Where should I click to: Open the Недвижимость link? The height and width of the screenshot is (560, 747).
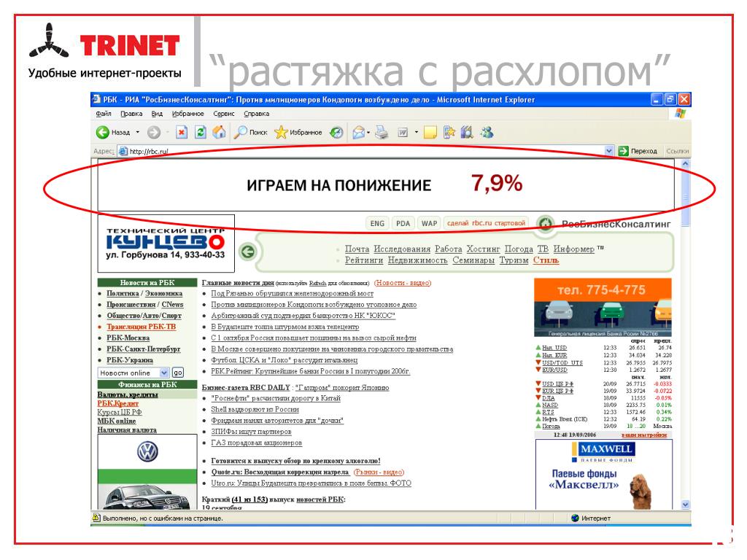417,260
